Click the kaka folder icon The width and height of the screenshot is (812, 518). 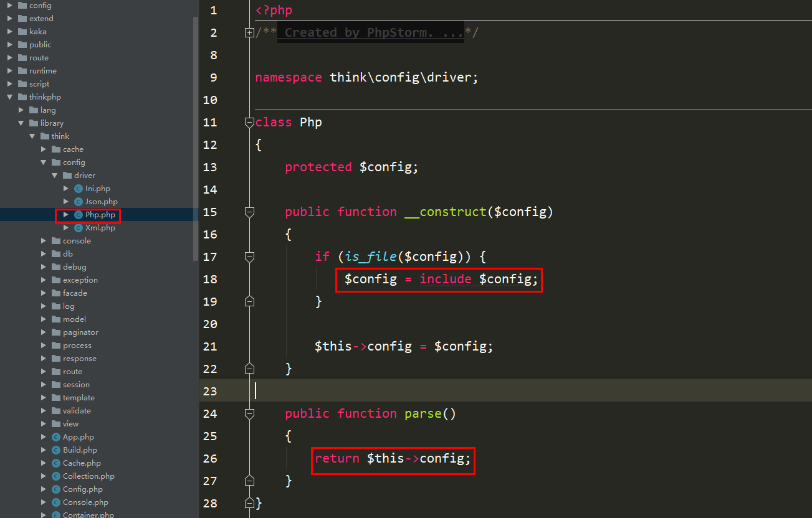[22, 32]
